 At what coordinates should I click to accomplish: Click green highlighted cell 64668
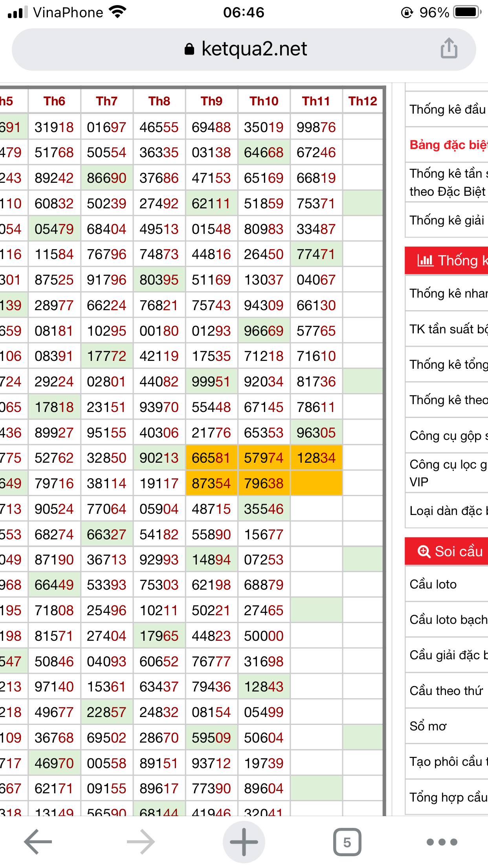[264, 153]
